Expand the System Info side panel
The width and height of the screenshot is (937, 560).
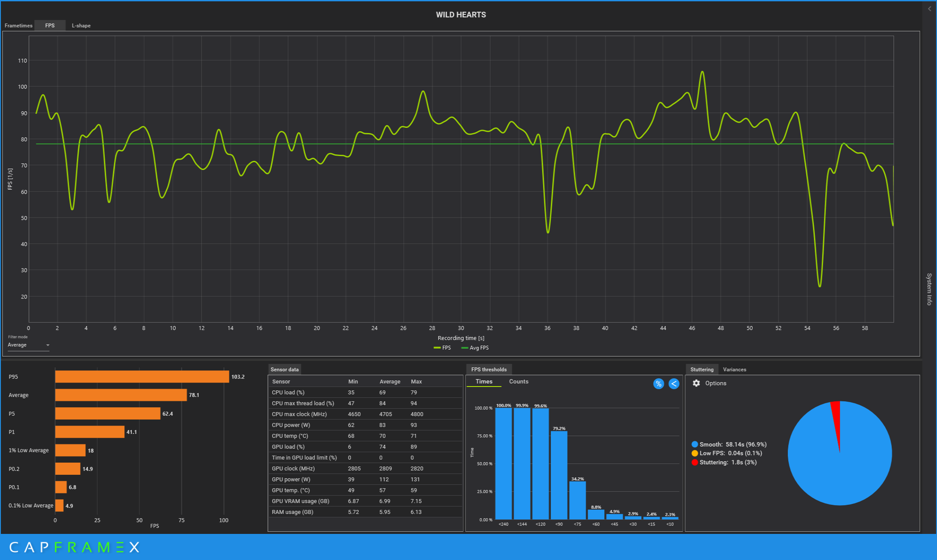pos(929,289)
